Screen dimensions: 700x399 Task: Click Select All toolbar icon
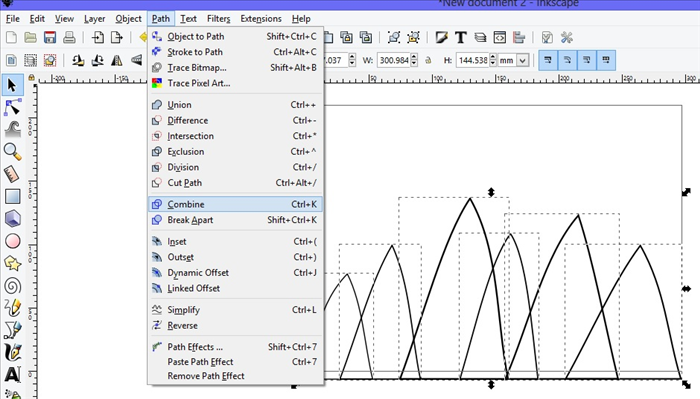(x=11, y=60)
